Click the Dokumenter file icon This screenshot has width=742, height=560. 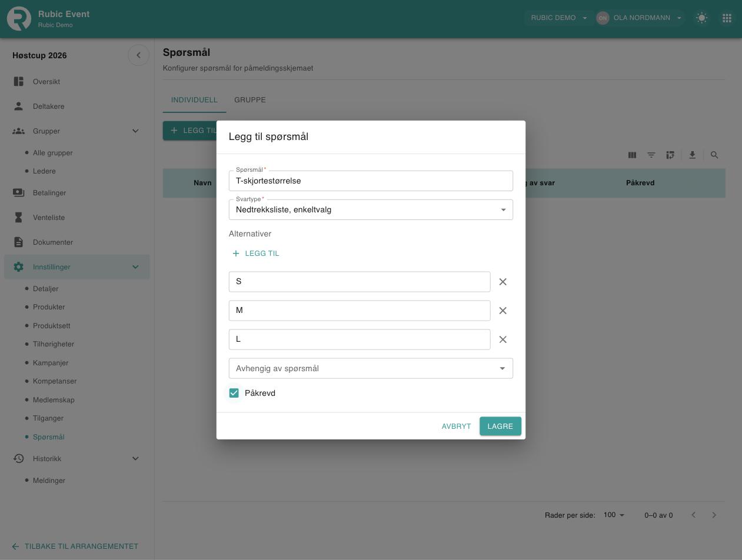(x=19, y=242)
